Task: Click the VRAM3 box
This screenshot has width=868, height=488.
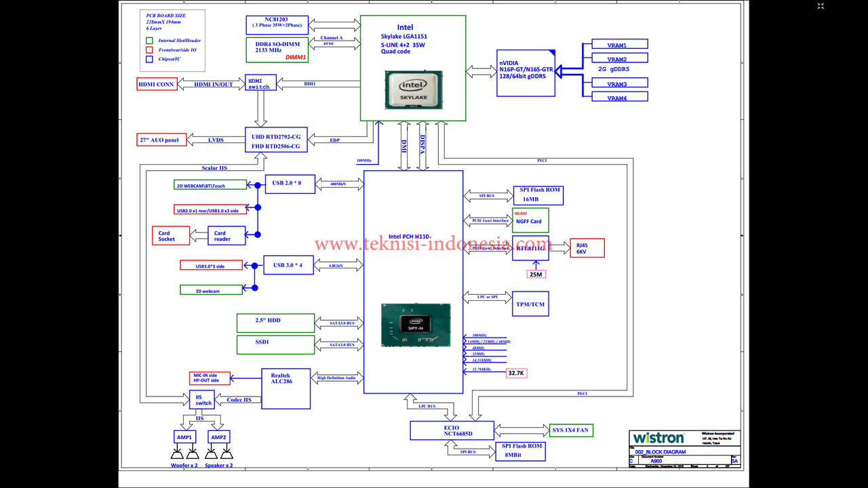Action: [x=619, y=84]
